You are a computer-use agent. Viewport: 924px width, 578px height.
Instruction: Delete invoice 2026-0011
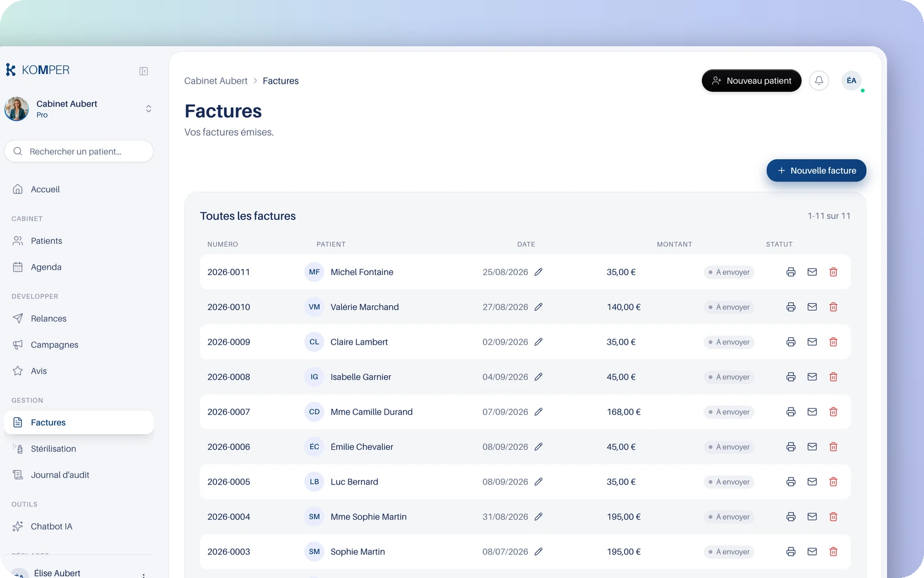pyautogui.click(x=833, y=272)
